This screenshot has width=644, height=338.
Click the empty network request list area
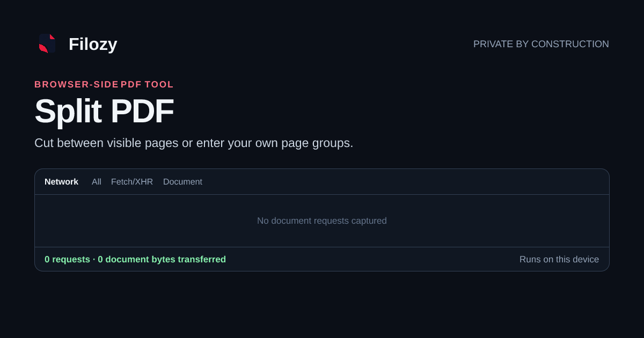[x=322, y=221]
